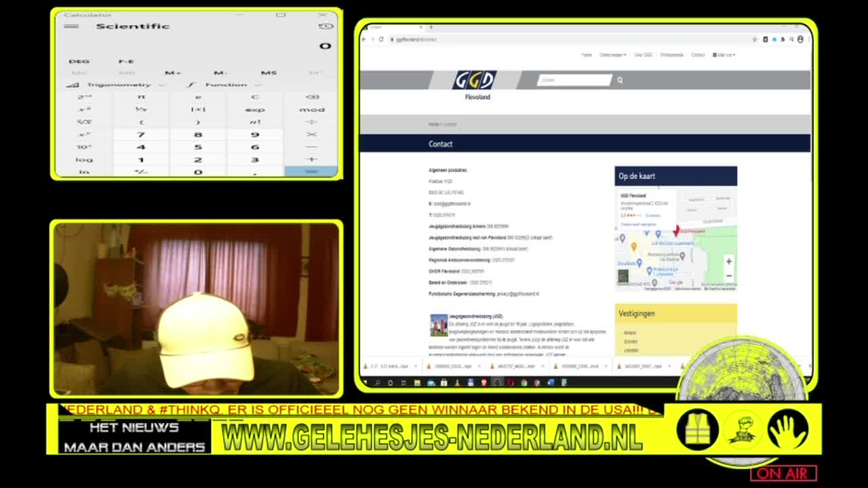Toggle the DEG angle unit in Calculator
This screenshot has width=868, height=488.
[x=79, y=61]
